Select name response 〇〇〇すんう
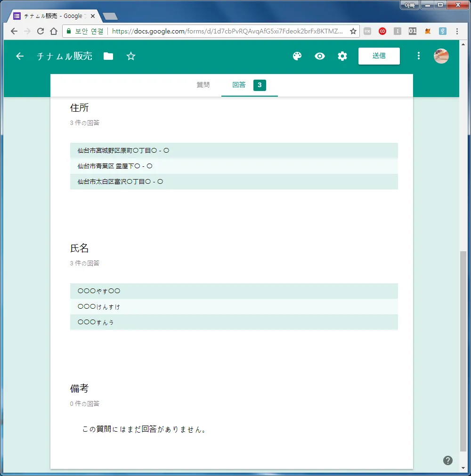This screenshot has height=476, width=471. tap(234, 322)
